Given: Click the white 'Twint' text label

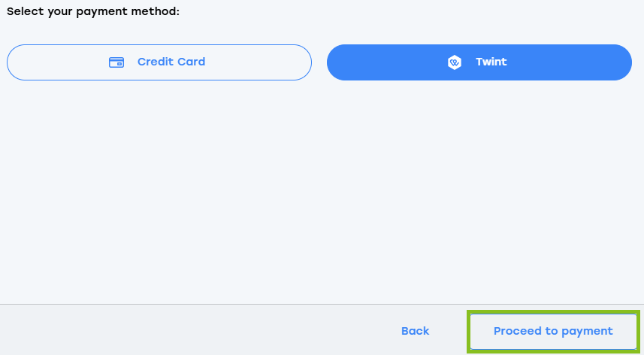Looking at the screenshot, I should click(x=491, y=62).
